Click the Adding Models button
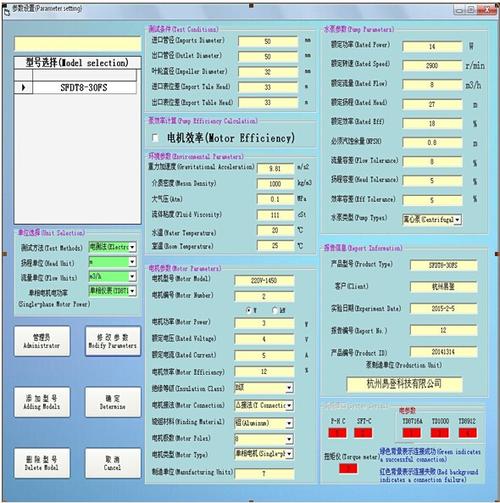Screen dimensions: 500x503 coord(42,402)
